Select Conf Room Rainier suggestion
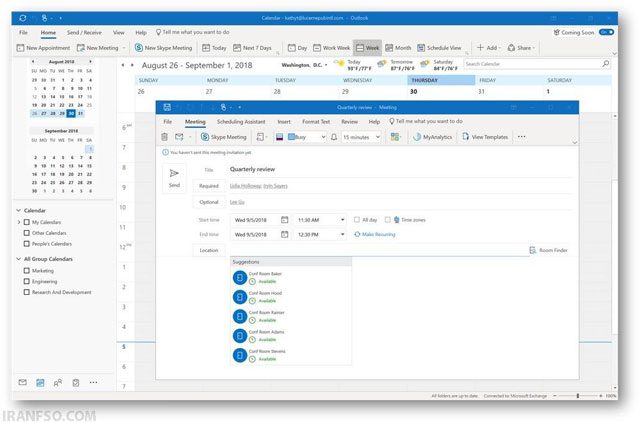 pyautogui.click(x=291, y=316)
